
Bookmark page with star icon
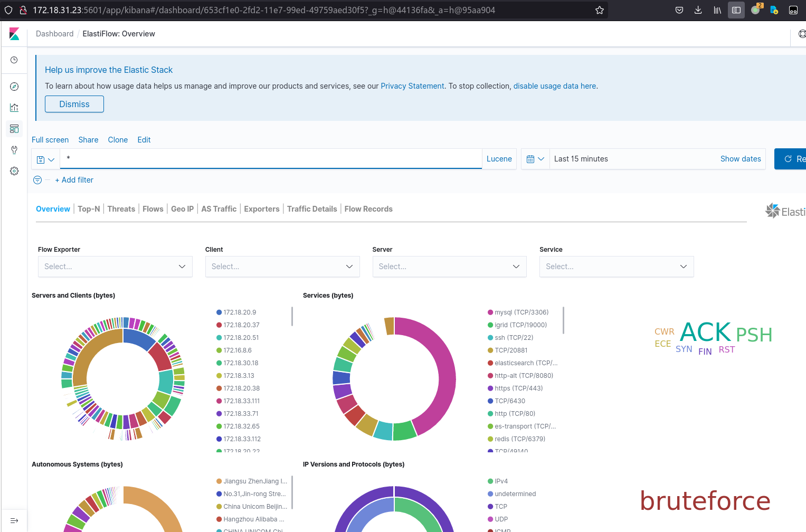[x=600, y=10]
